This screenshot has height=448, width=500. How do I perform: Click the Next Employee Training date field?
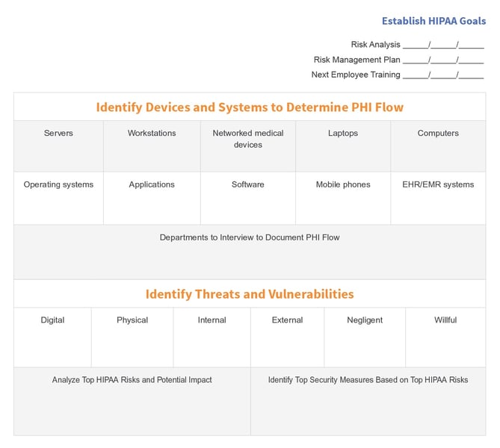442,75
